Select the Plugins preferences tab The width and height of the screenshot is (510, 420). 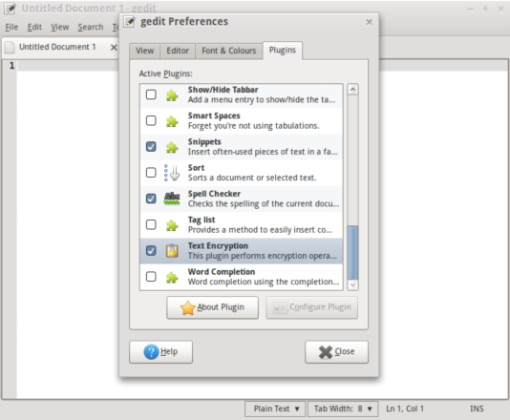[x=283, y=51]
